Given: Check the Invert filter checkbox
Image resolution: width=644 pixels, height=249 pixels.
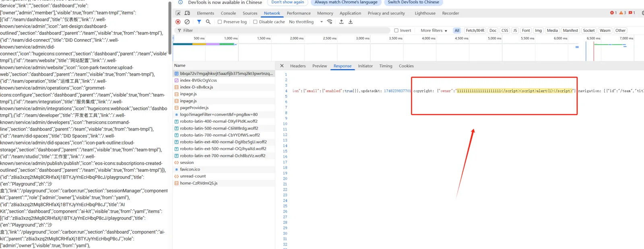Looking at the screenshot, I should click(396, 31).
